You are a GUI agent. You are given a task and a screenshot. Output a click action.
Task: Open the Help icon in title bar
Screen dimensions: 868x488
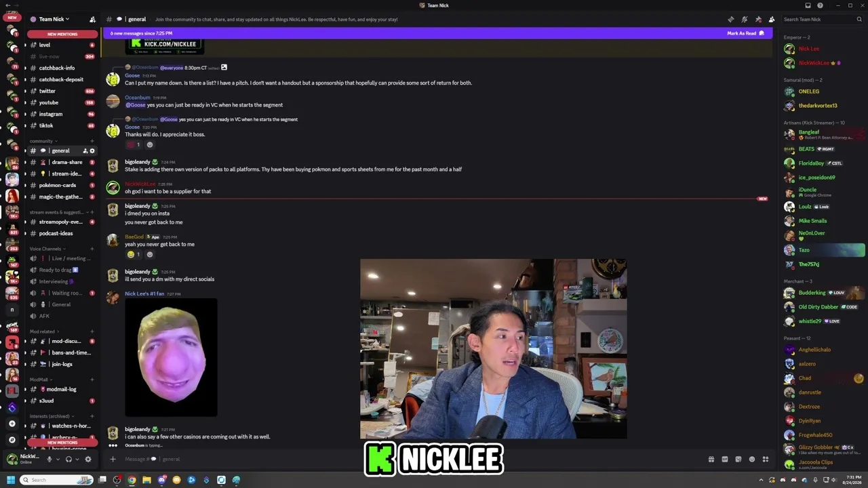coord(820,5)
